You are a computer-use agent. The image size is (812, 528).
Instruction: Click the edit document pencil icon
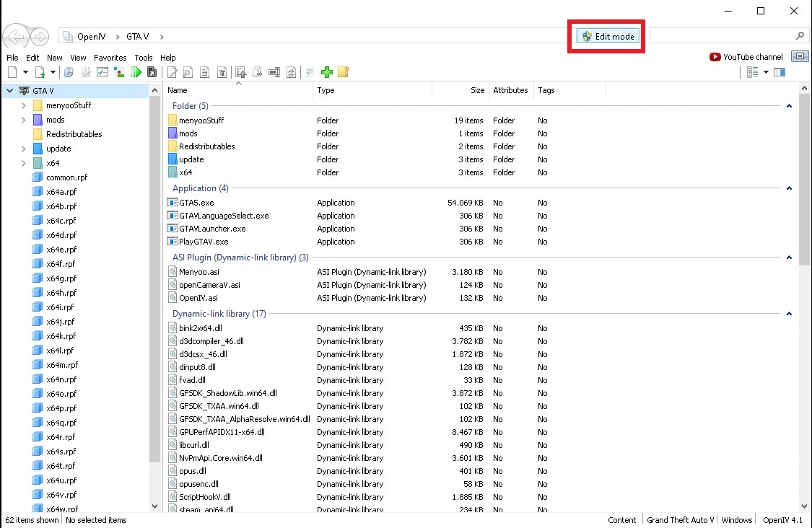click(173, 72)
